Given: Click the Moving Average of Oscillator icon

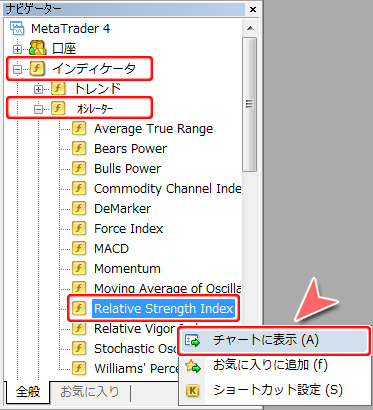Looking at the screenshot, I should coord(79,287).
